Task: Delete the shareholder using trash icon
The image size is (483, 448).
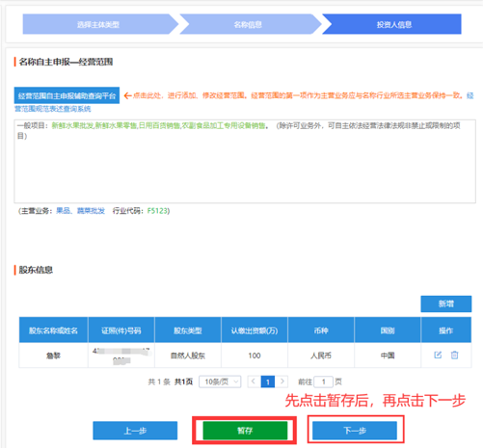Action: [454, 355]
